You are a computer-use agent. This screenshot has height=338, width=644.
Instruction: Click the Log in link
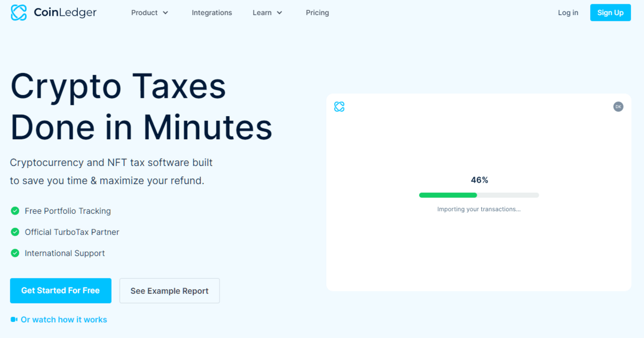[568, 13]
